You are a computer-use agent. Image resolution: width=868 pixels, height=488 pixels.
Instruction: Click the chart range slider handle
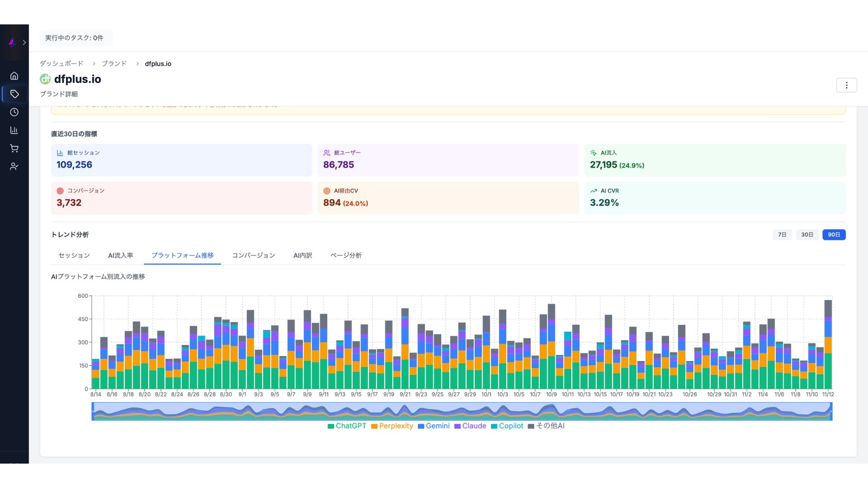tap(93, 411)
